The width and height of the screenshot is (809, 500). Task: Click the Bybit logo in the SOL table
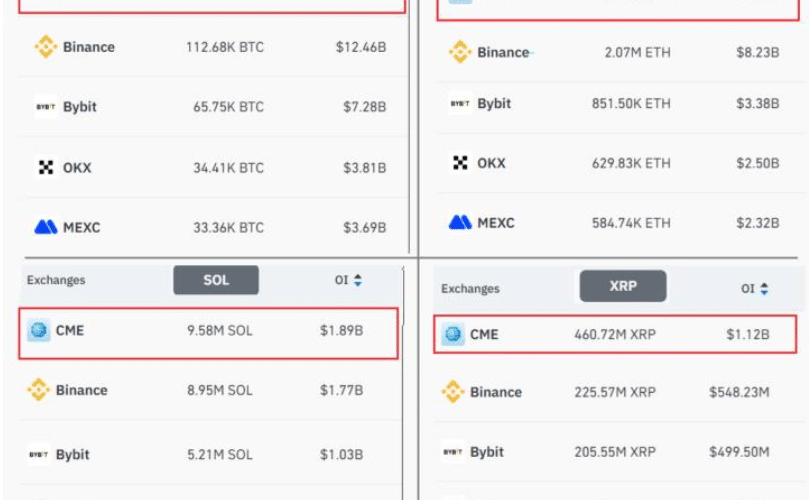tap(39, 454)
